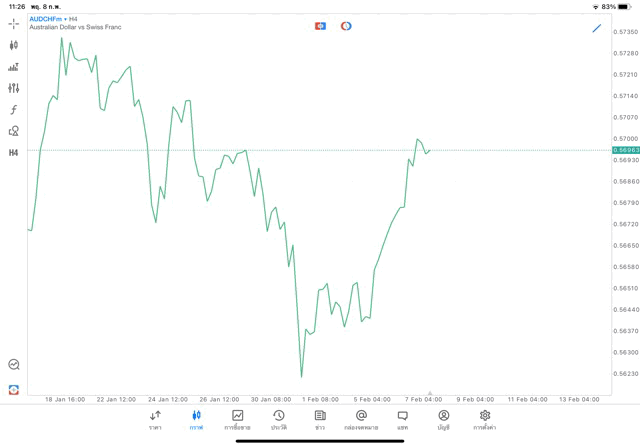Open the การตั้งค่า settings tab
The image size is (640, 447).
point(485,420)
